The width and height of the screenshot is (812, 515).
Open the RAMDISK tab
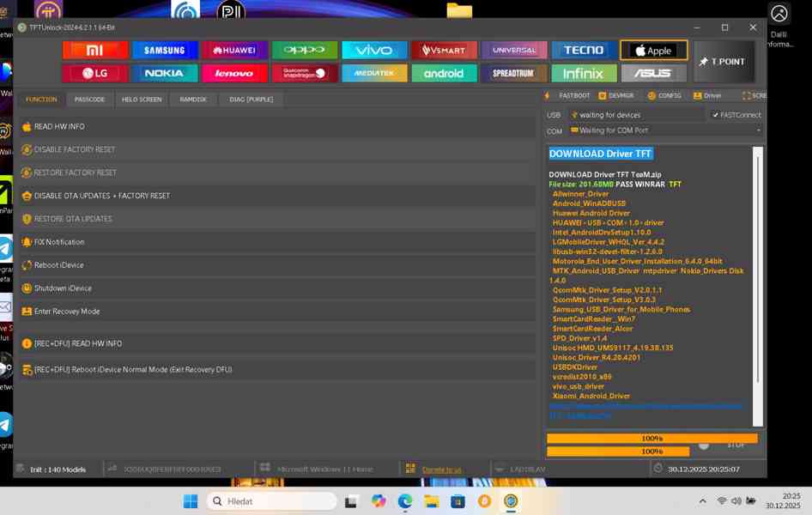pos(193,100)
